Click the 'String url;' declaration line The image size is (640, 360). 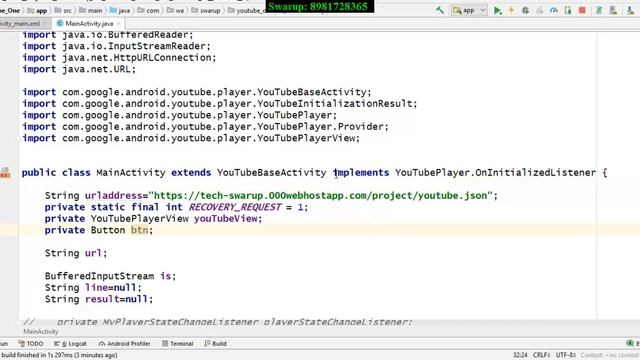click(76, 253)
